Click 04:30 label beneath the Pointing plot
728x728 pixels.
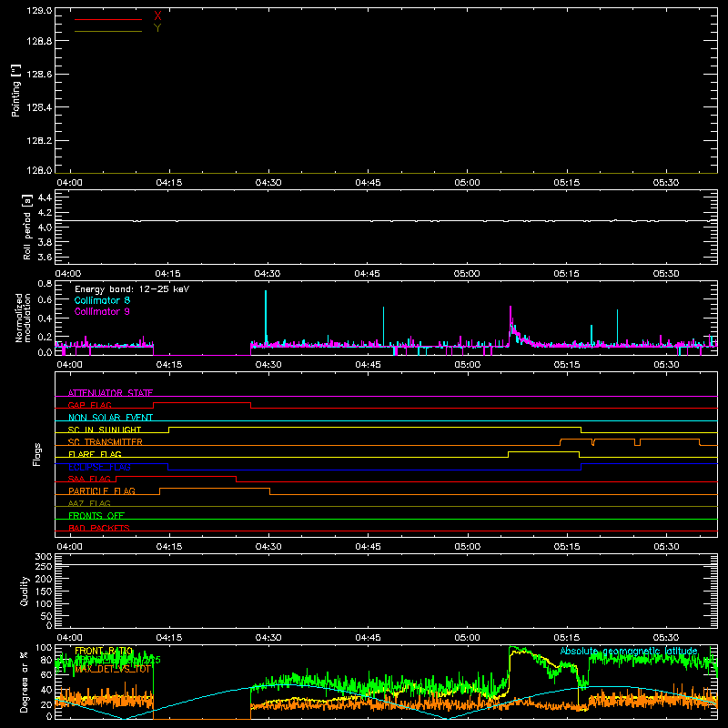(x=268, y=183)
